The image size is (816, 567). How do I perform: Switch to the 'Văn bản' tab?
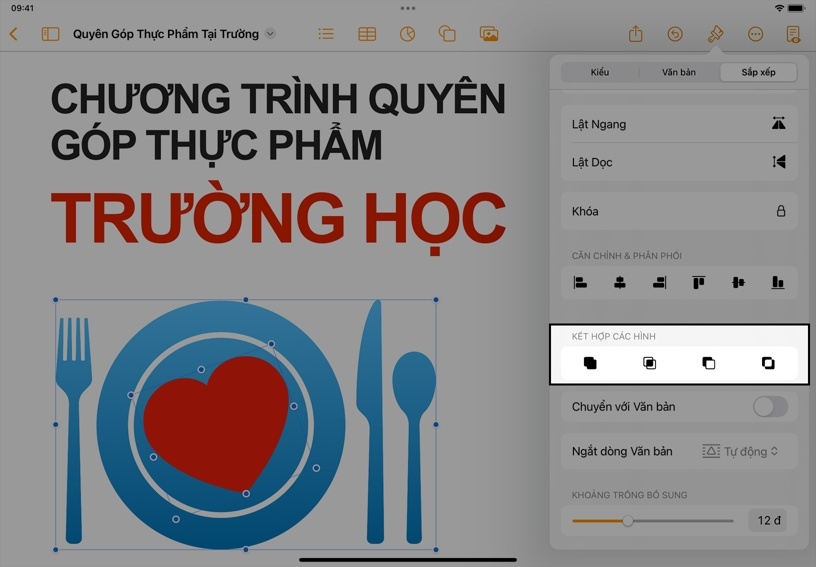click(679, 72)
